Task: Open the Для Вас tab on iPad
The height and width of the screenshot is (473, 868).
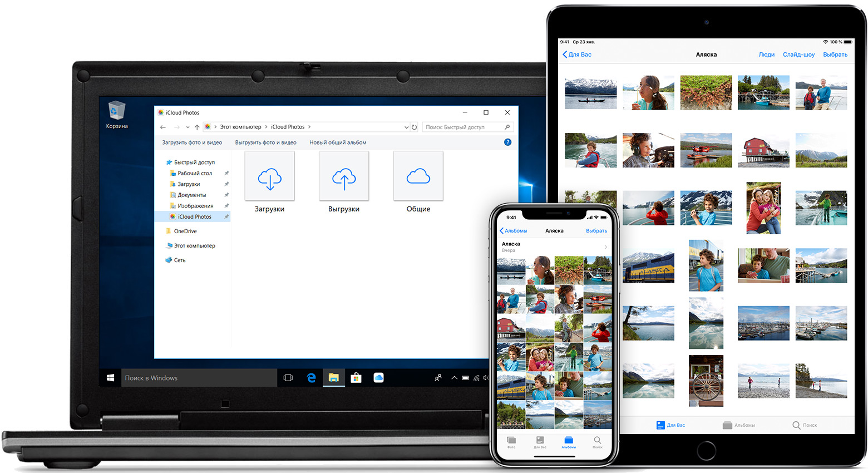Action: pos(670,425)
